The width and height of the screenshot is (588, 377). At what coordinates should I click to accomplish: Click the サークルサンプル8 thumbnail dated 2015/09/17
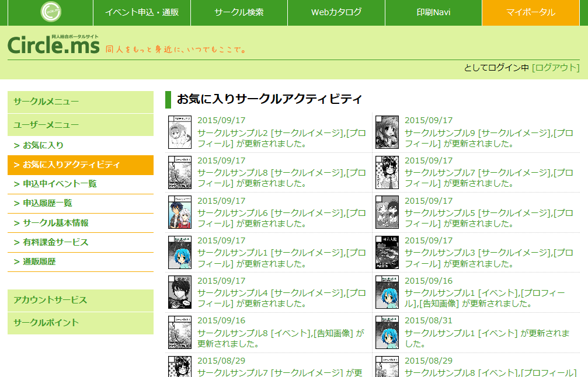coord(180,172)
